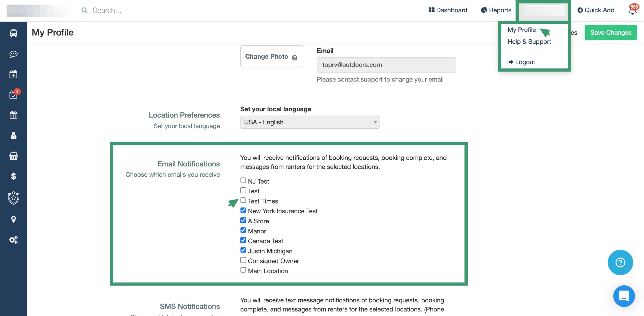
Task: Open the RV vehicles sidebar icon
Action: [14, 33]
